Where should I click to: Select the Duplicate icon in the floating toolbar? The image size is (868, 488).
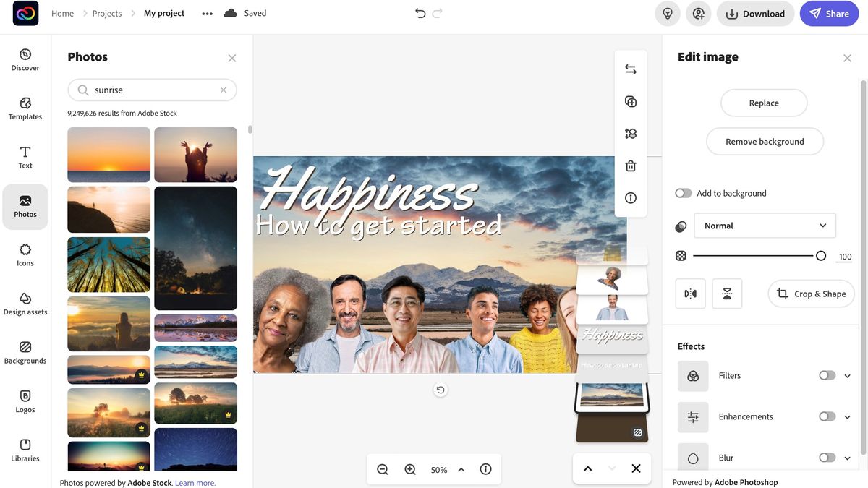[629, 101]
